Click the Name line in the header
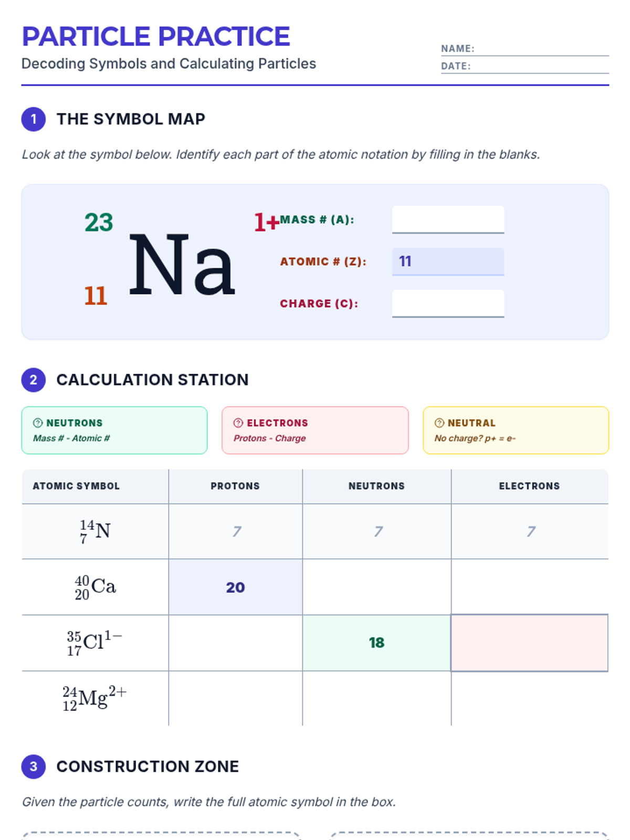Screen dimensions: 630x840 tap(541, 49)
